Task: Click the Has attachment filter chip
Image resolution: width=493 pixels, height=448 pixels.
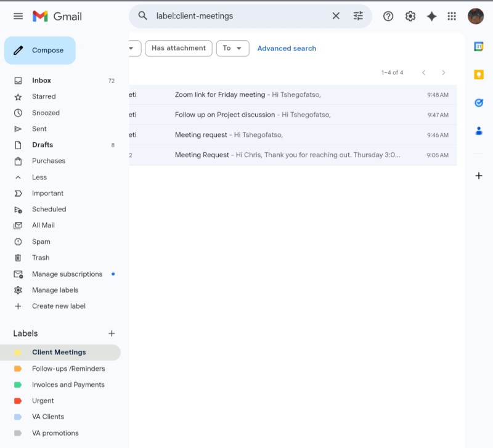Action: click(179, 48)
